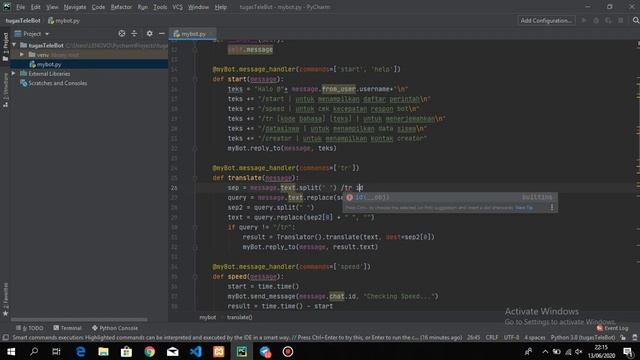The image size is (640, 360).
Task: Fold the speed function at gutter marker
Action: pos(195,277)
